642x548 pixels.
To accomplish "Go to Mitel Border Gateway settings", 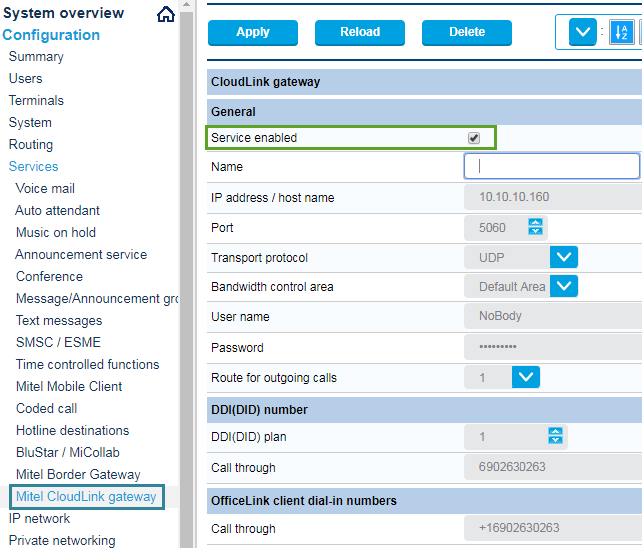I will [x=78, y=474].
